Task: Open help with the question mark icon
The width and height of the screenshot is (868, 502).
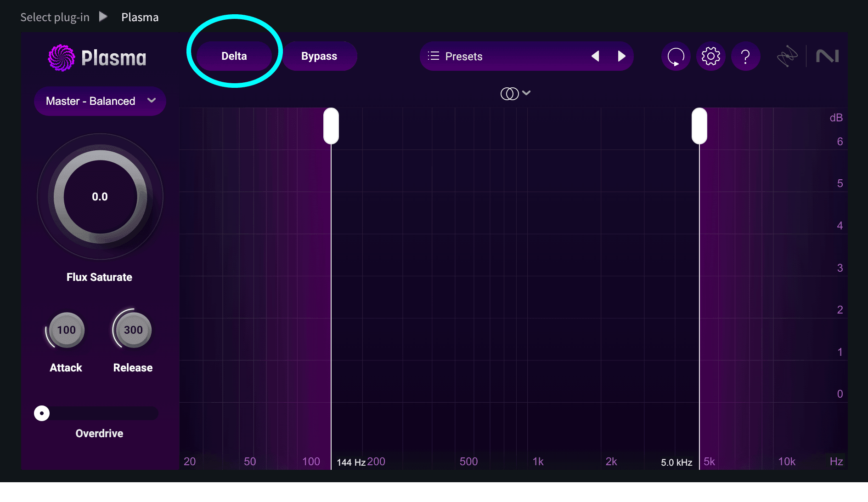Action: click(746, 57)
